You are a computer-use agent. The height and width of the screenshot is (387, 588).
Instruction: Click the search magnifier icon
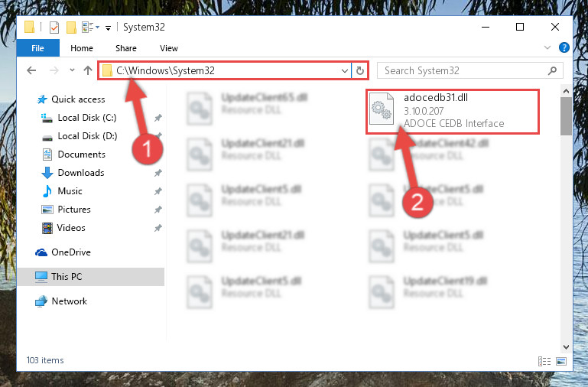tap(552, 70)
